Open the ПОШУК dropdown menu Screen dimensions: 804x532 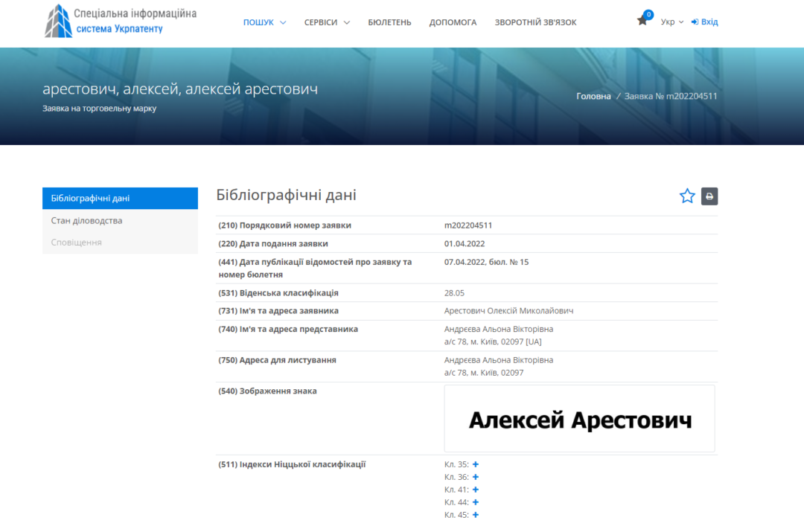(264, 22)
